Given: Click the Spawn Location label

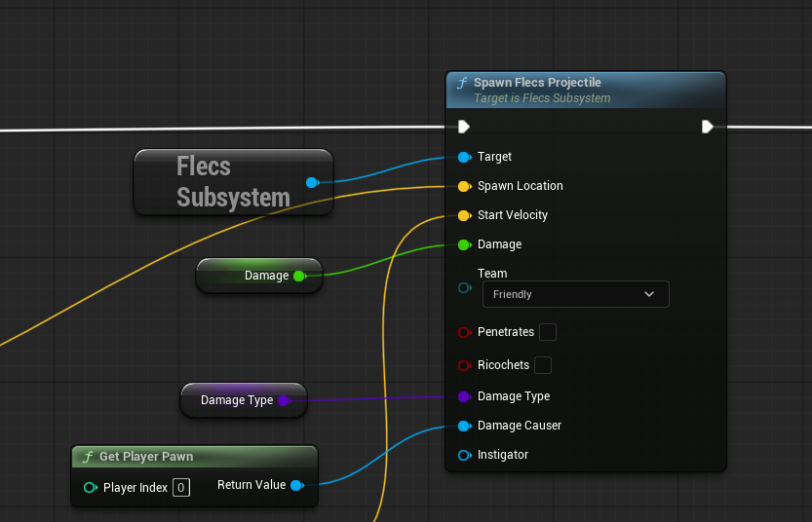Looking at the screenshot, I should coord(520,186).
